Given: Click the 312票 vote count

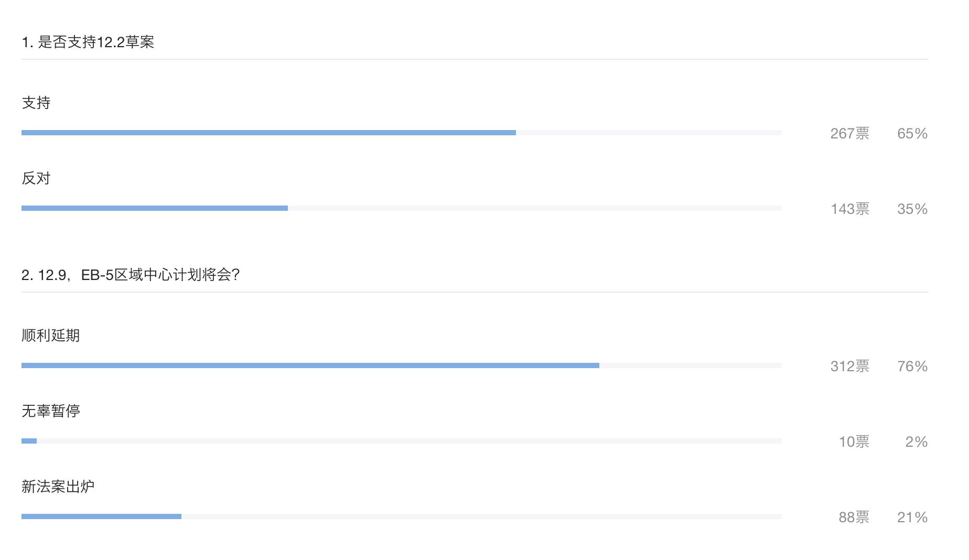Looking at the screenshot, I should click(x=849, y=367).
